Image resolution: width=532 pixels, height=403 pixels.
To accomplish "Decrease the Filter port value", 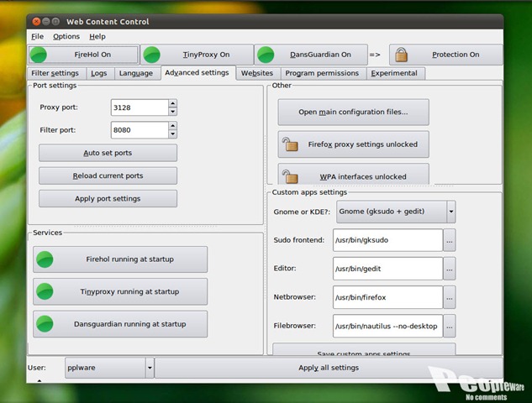I will point(172,134).
